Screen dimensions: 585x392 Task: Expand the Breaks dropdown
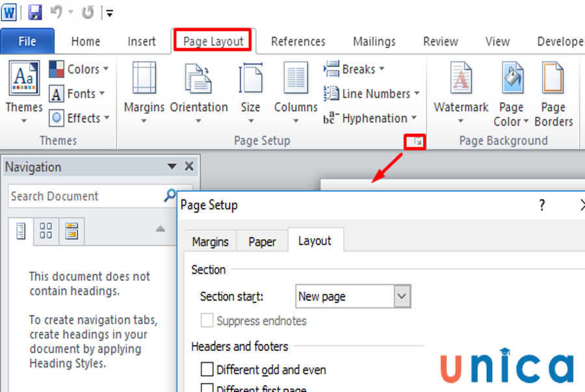354,69
